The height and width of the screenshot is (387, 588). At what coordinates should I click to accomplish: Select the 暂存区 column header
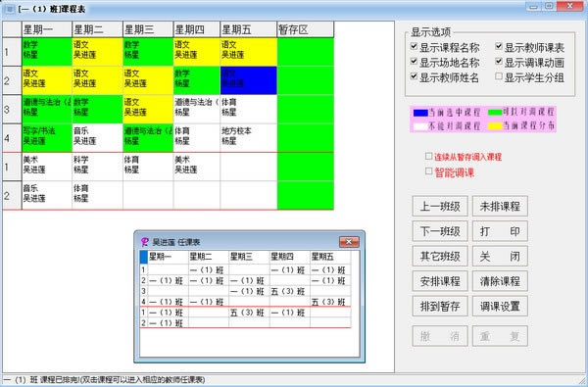click(305, 29)
